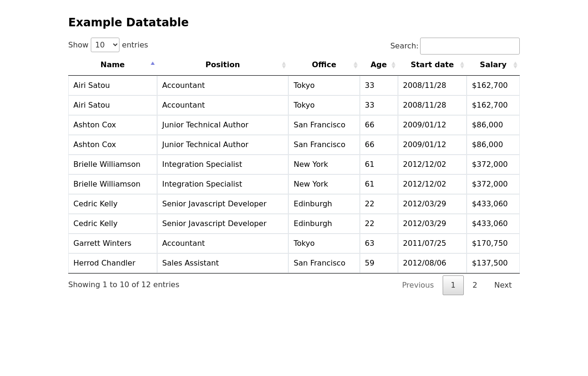Sort the table by Position column

tap(222, 65)
